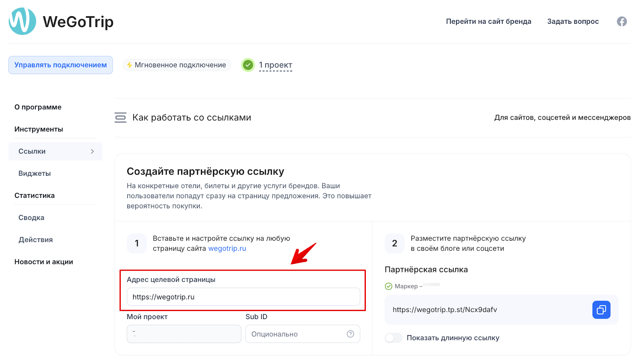
Task: Click the marker green check icon
Action: tap(388, 286)
